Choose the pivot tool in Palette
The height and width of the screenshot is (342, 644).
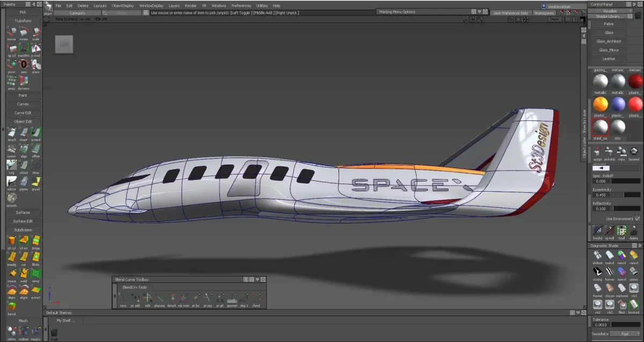click(x=11, y=65)
